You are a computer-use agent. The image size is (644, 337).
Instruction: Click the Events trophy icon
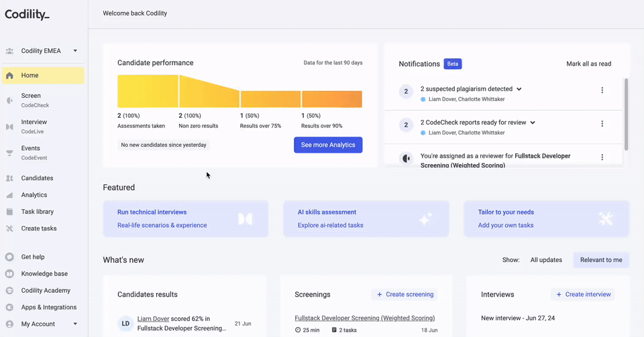[x=9, y=153]
